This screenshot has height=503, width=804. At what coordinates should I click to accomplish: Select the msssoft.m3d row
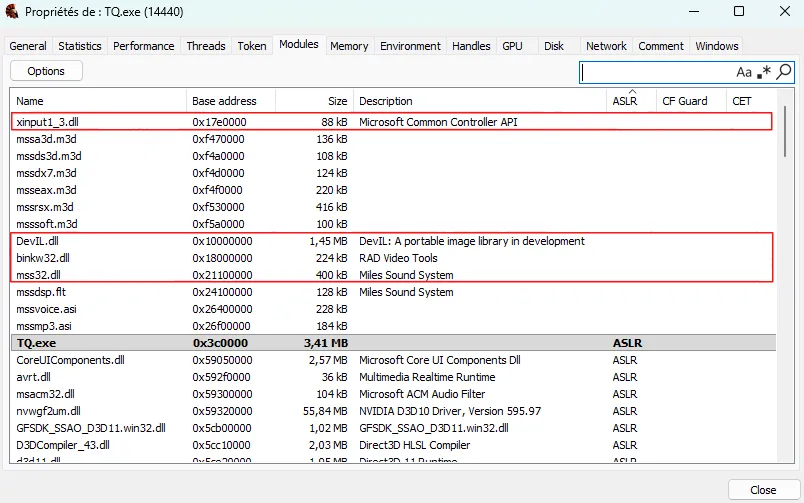coord(393,224)
